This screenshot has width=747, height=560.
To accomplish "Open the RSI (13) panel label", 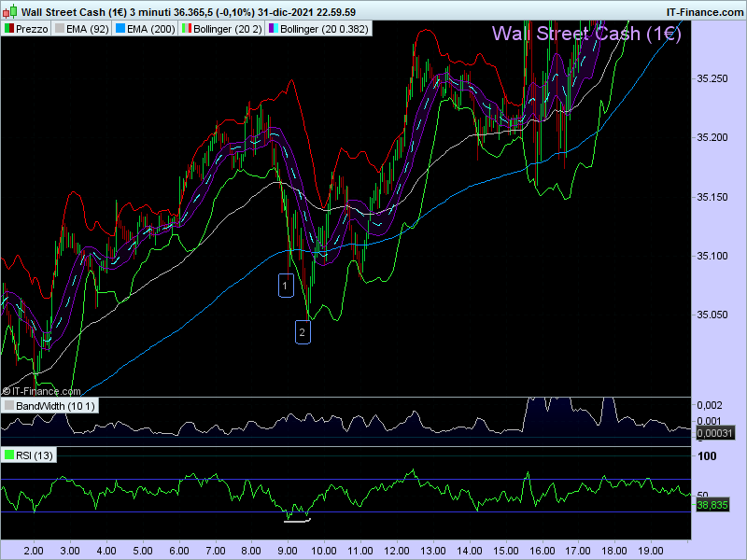I will click(35, 455).
